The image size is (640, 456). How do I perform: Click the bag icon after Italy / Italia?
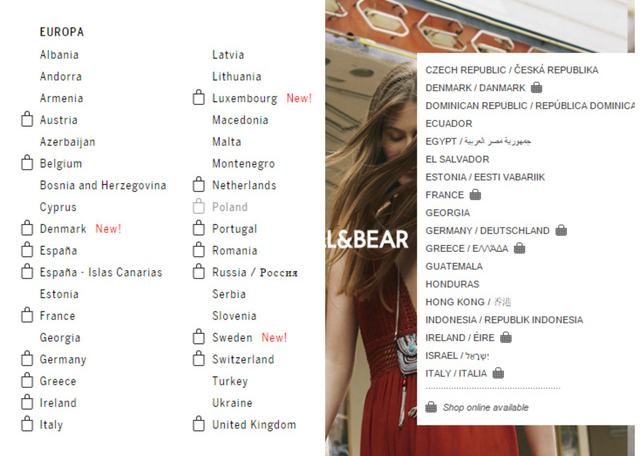point(498,373)
